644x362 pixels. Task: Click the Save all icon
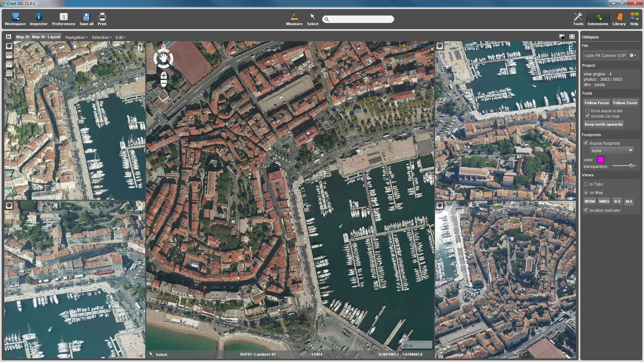(x=86, y=19)
